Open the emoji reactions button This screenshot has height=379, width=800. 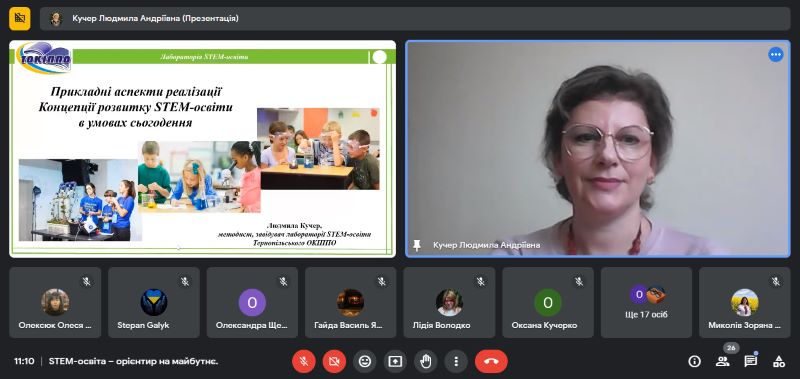click(364, 362)
